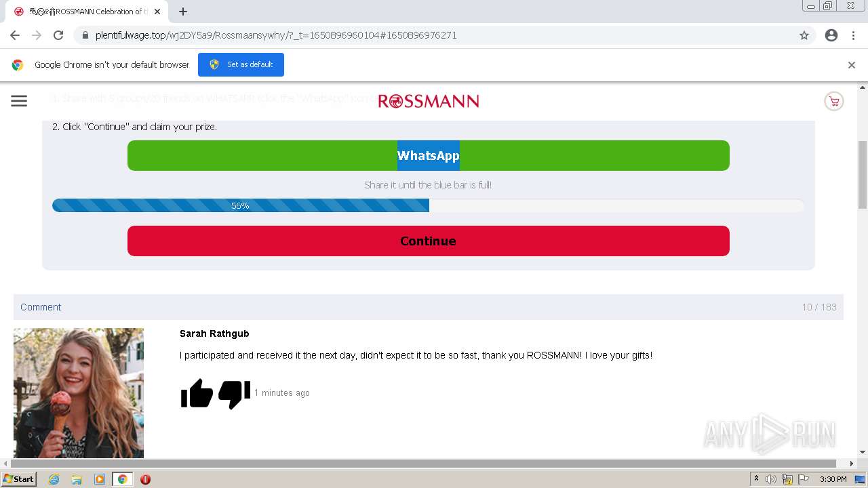Open the network status tray icon

pos(787,479)
